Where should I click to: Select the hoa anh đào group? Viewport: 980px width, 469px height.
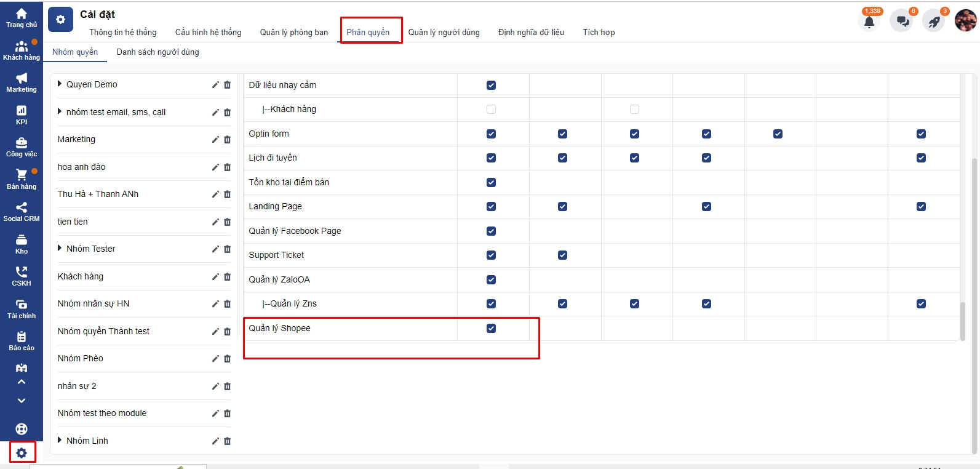click(x=81, y=167)
